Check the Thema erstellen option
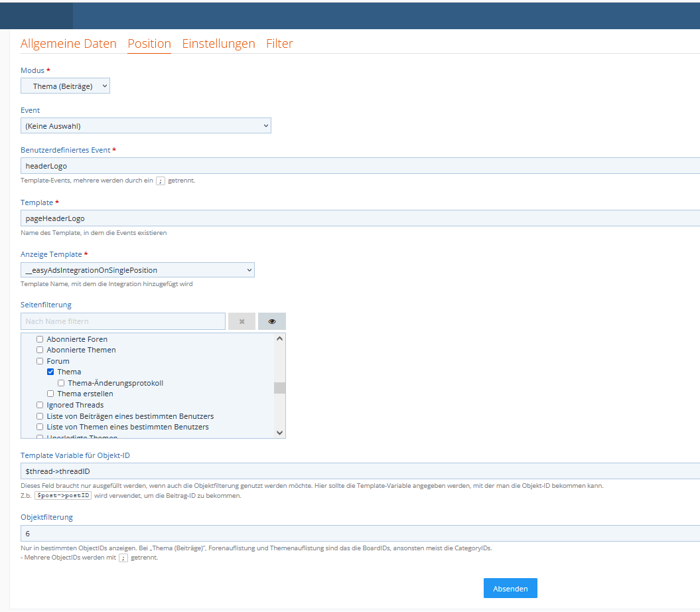700x612 pixels. click(50, 394)
